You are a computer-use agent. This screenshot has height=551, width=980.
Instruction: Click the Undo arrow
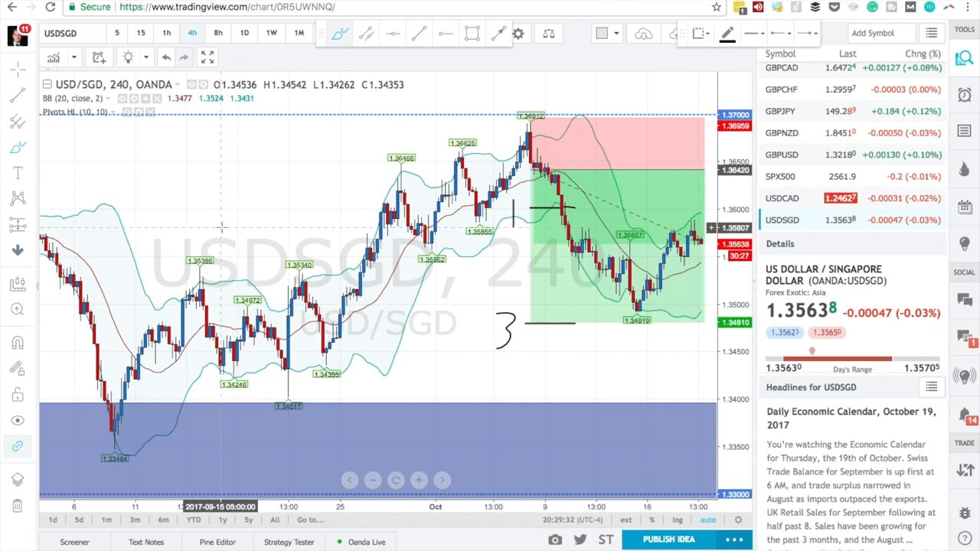[x=166, y=57]
